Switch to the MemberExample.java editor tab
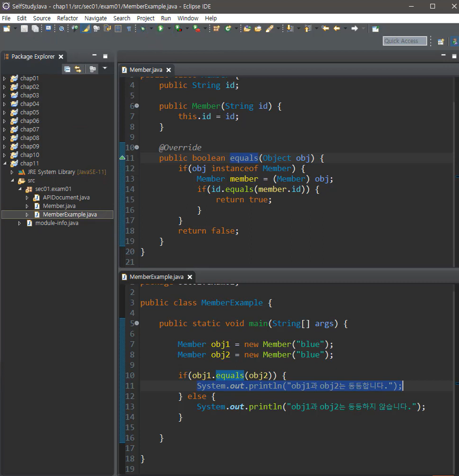This screenshot has width=459, height=476. pos(156,277)
